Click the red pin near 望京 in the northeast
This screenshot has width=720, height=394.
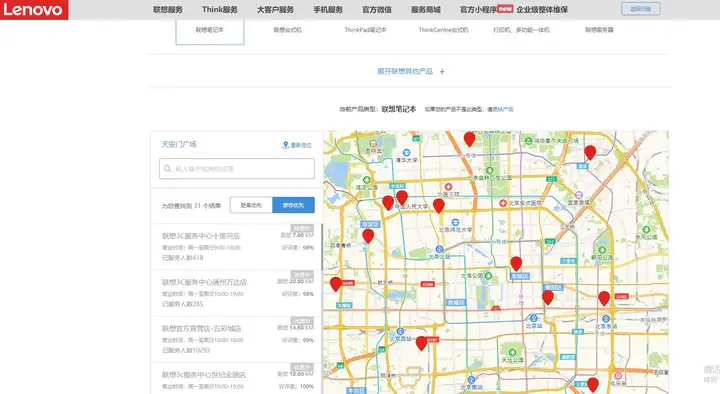pos(590,152)
